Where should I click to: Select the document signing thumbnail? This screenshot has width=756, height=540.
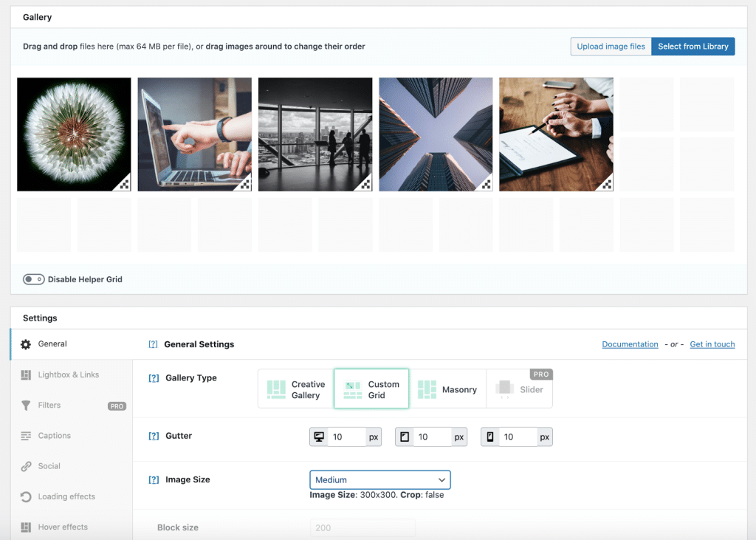(556, 134)
